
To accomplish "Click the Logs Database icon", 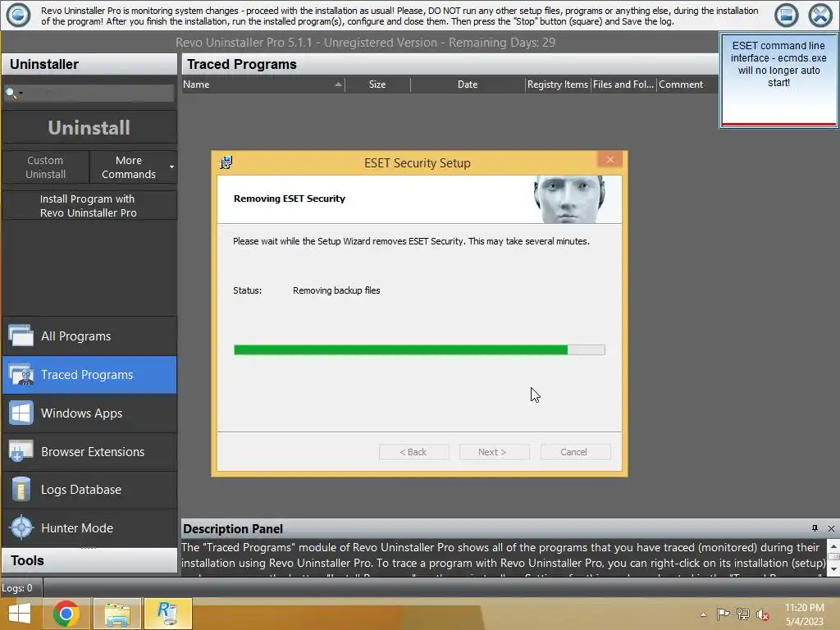I will pyautogui.click(x=21, y=490).
